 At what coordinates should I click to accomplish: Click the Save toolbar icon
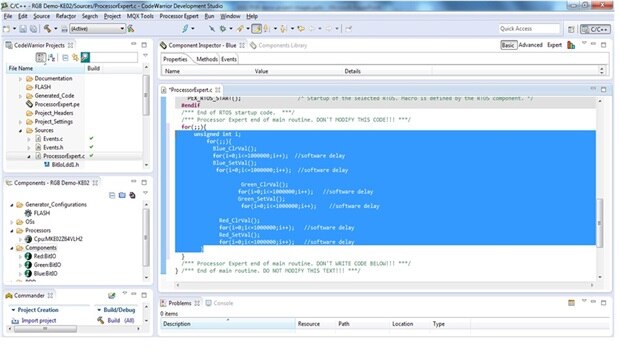tap(23, 29)
